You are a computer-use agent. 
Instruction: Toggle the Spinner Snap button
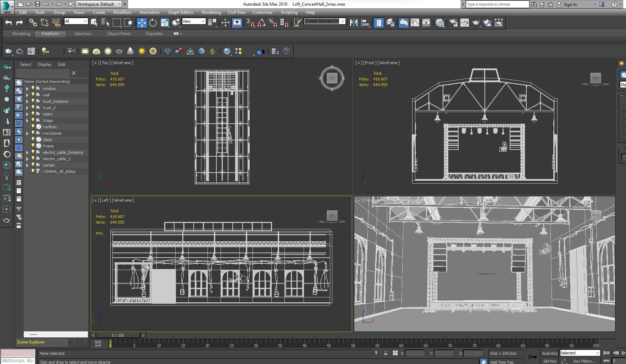(284, 23)
